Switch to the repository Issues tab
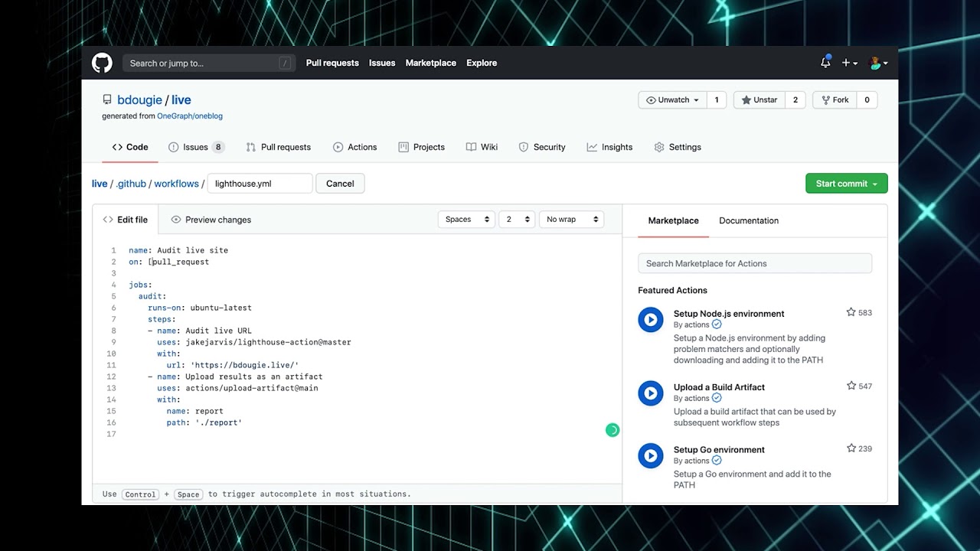980x551 pixels. coord(196,147)
